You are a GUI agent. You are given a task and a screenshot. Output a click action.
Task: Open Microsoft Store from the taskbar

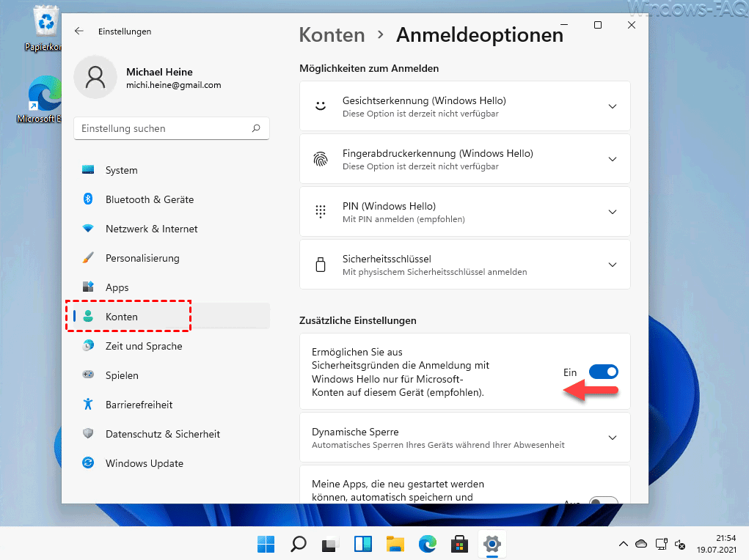(459, 544)
